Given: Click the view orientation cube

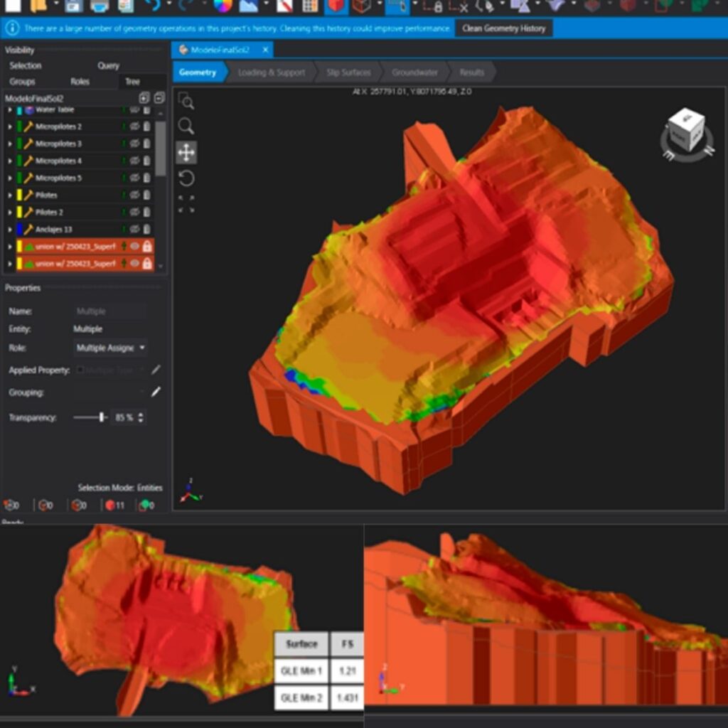Looking at the screenshot, I should (x=687, y=130).
